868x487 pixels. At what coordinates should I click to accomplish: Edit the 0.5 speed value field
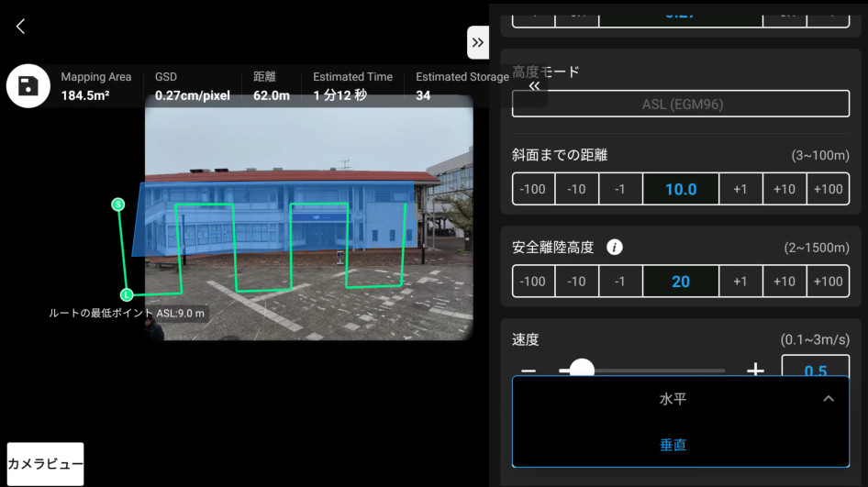pyautogui.click(x=816, y=366)
